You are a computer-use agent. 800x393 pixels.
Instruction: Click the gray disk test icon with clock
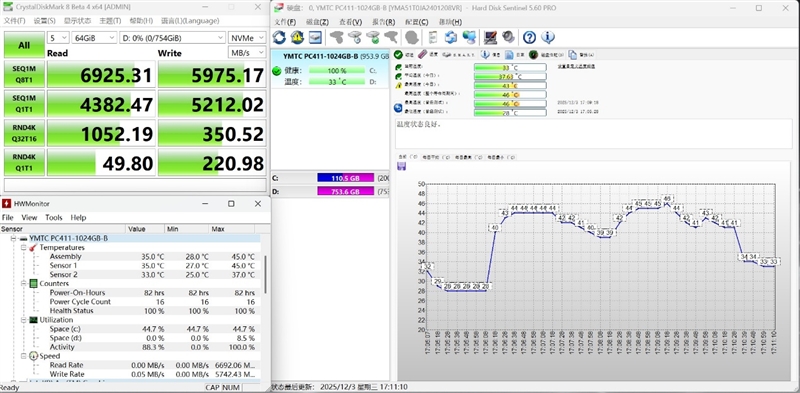tap(355, 37)
